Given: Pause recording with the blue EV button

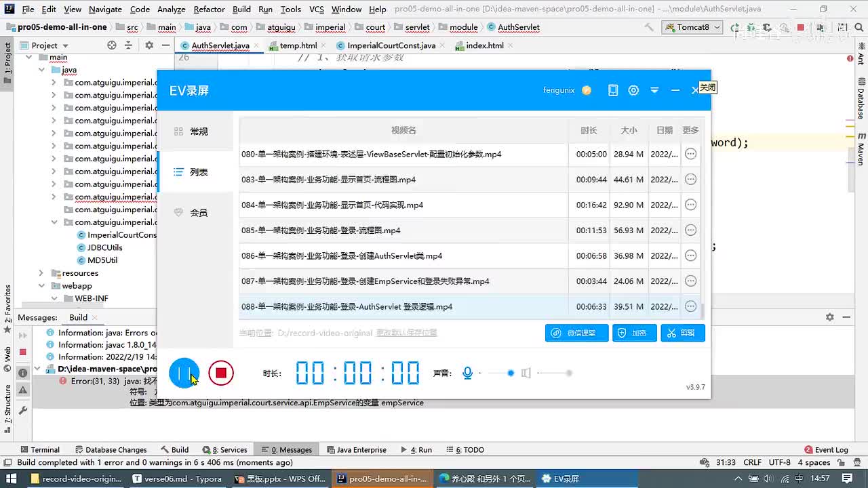Looking at the screenshot, I should tap(184, 373).
